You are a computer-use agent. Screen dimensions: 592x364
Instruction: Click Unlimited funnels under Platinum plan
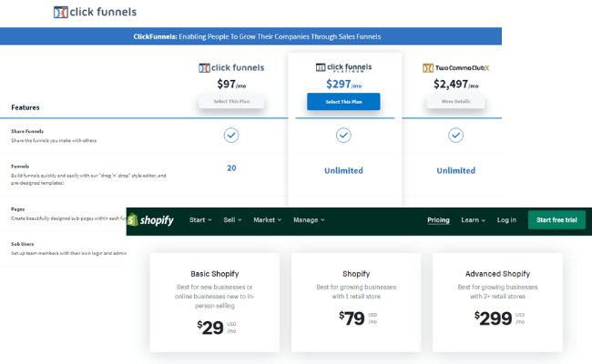(x=343, y=170)
